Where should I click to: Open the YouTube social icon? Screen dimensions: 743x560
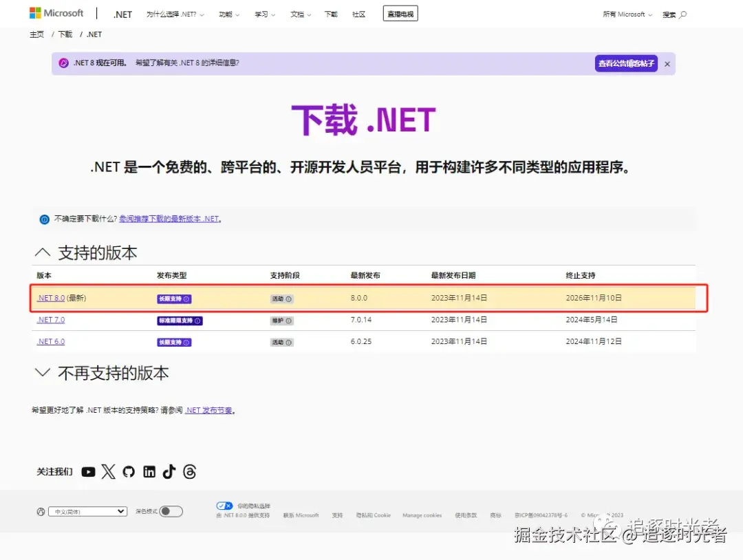point(88,472)
